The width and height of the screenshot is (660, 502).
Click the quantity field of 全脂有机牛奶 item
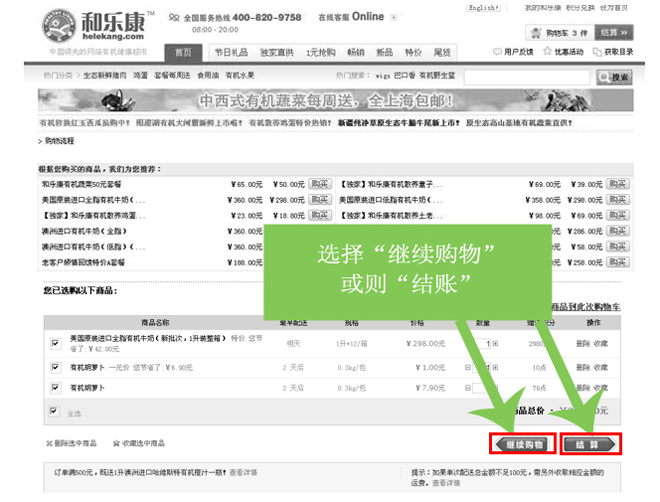coord(482,344)
